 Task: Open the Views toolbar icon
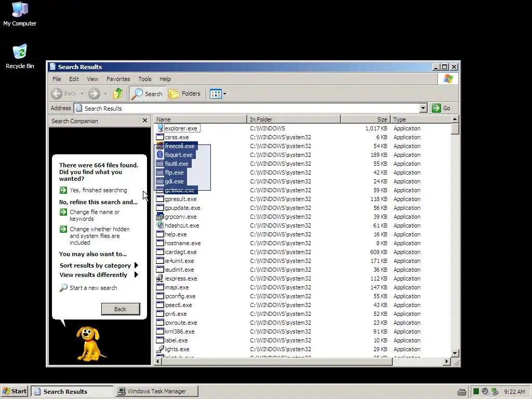click(216, 94)
